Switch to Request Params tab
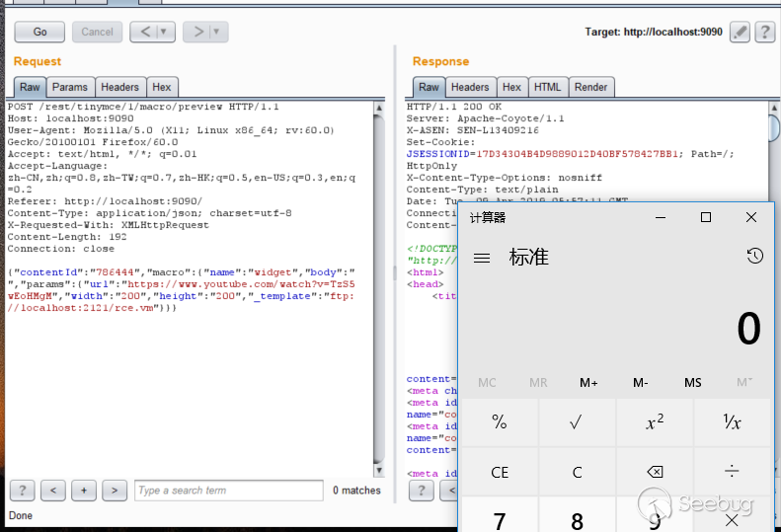This screenshot has height=532, width=781. click(70, 87)
